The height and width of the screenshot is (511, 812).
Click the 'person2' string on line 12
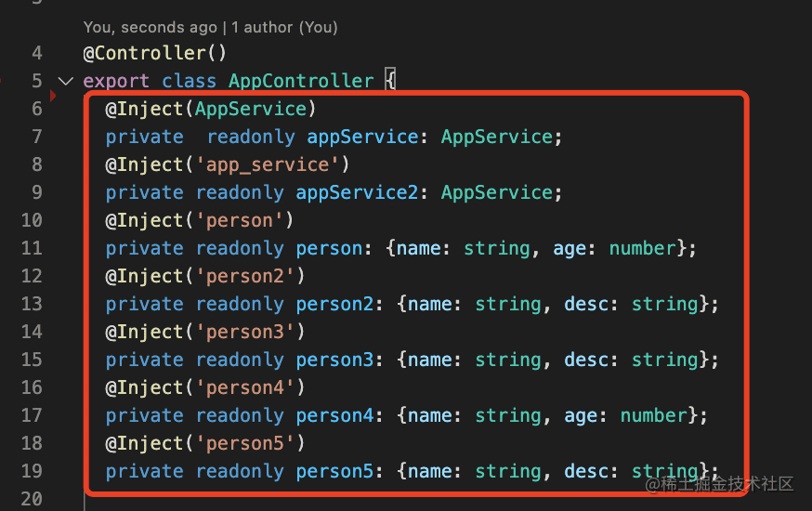[x=245, y=277]
